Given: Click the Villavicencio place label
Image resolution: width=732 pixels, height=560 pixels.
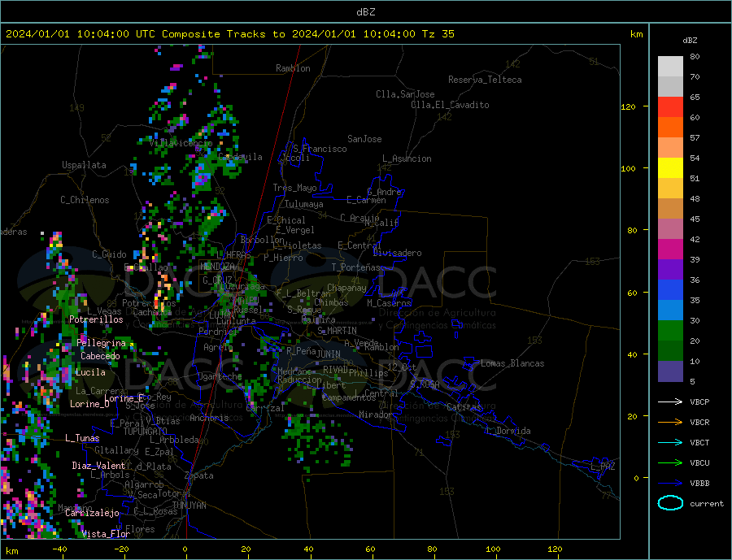Looking at the screenshot, I should (x=181, y=143).
